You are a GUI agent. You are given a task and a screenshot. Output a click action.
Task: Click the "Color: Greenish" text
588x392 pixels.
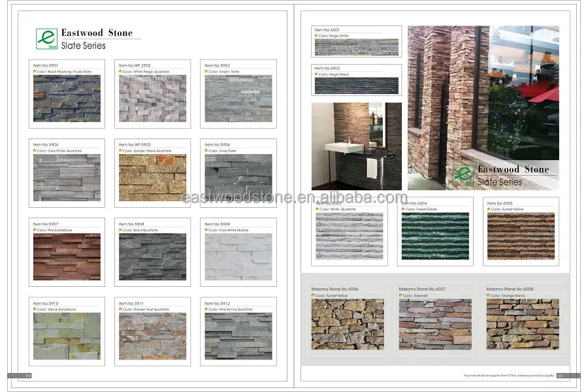[415, 295]
